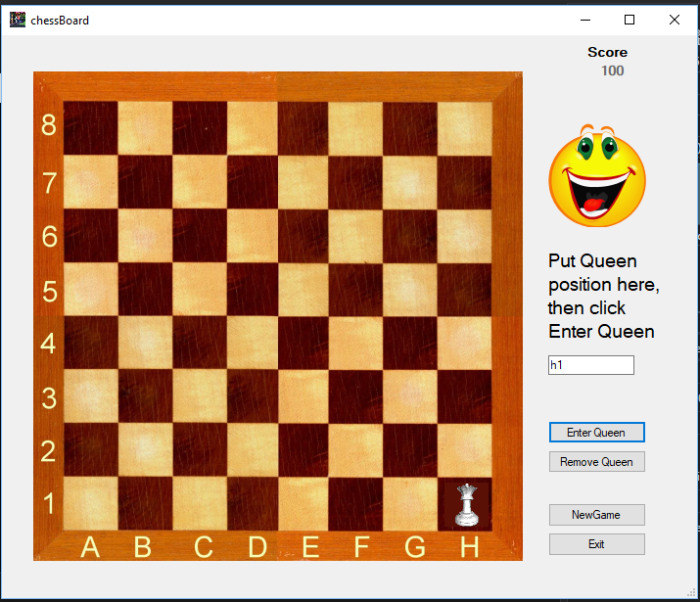700x602 pixels.
Task: Click the file label A
Action: (x=90, y=546)
